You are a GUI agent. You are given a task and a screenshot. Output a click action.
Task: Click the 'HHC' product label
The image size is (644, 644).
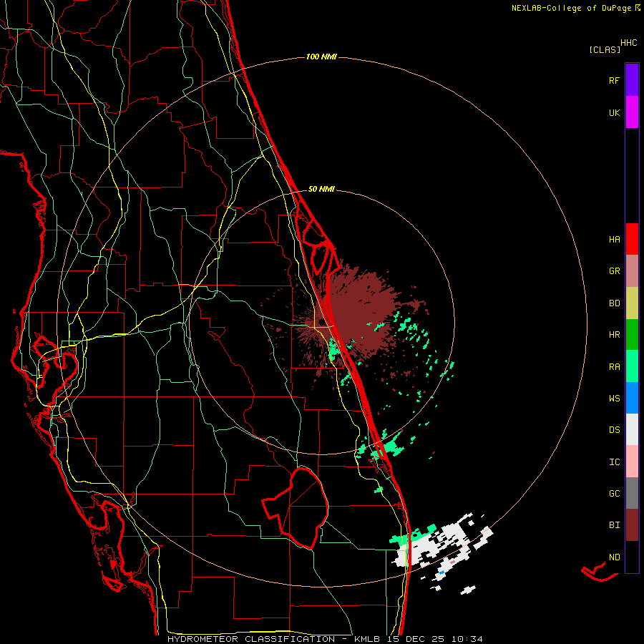[x=629, y=43]
